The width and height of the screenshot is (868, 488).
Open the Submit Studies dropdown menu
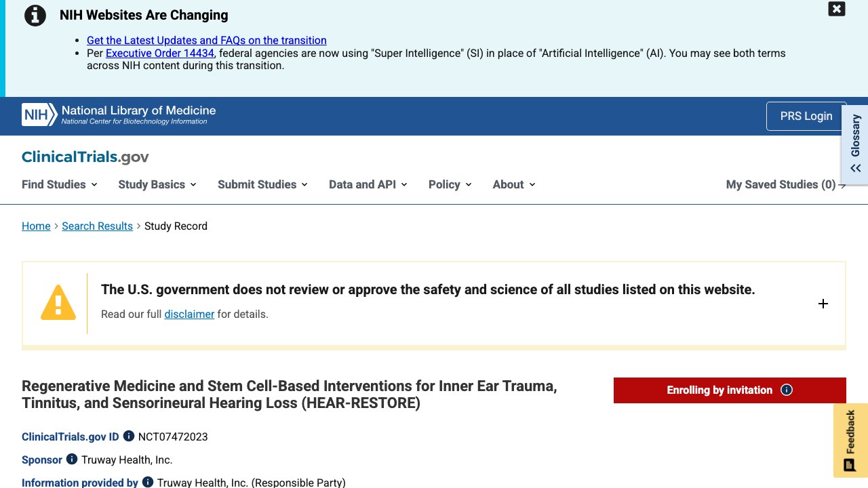click(x=263, y=184)
